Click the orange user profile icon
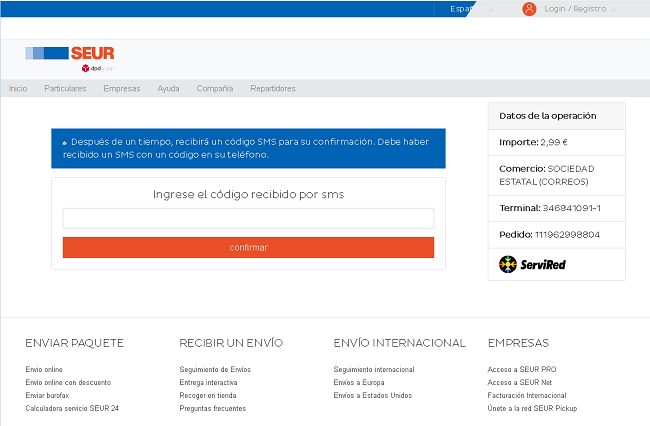This screenshot has width=650, height=426. 529,9
